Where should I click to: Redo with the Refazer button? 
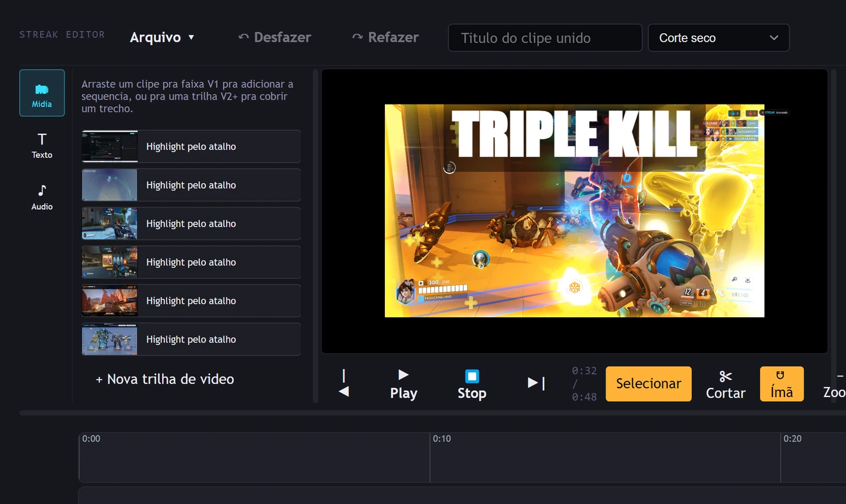point(386,37)
